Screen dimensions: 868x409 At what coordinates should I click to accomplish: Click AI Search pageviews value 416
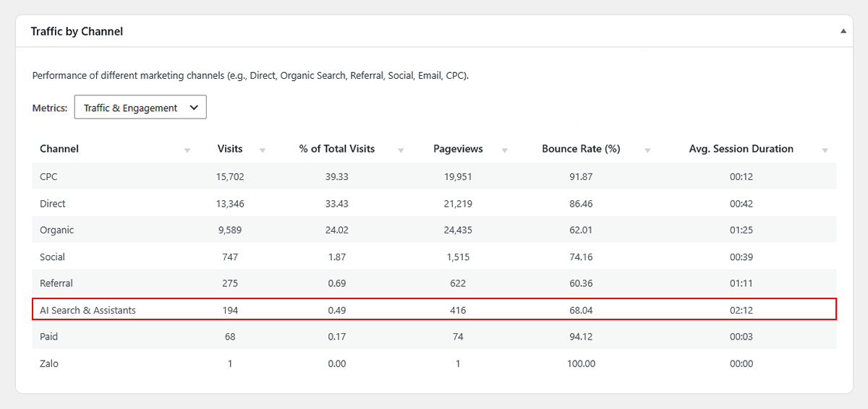coord(458,310)
